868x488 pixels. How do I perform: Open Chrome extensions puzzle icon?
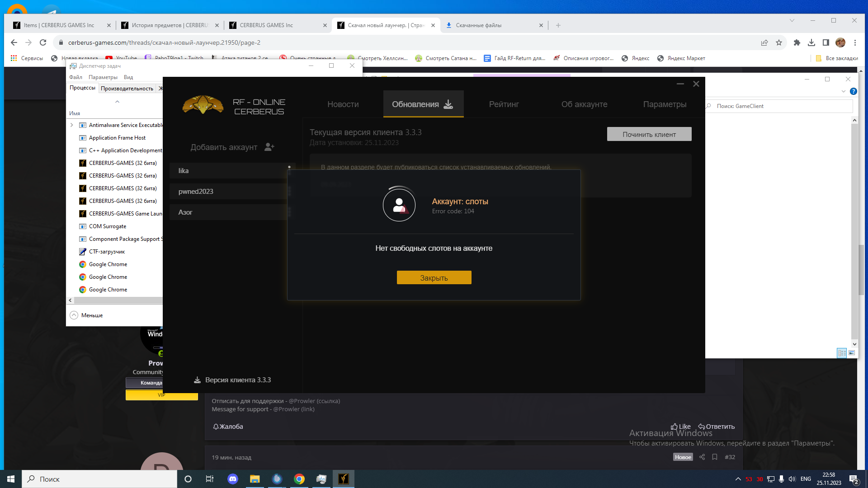point(797,42)
